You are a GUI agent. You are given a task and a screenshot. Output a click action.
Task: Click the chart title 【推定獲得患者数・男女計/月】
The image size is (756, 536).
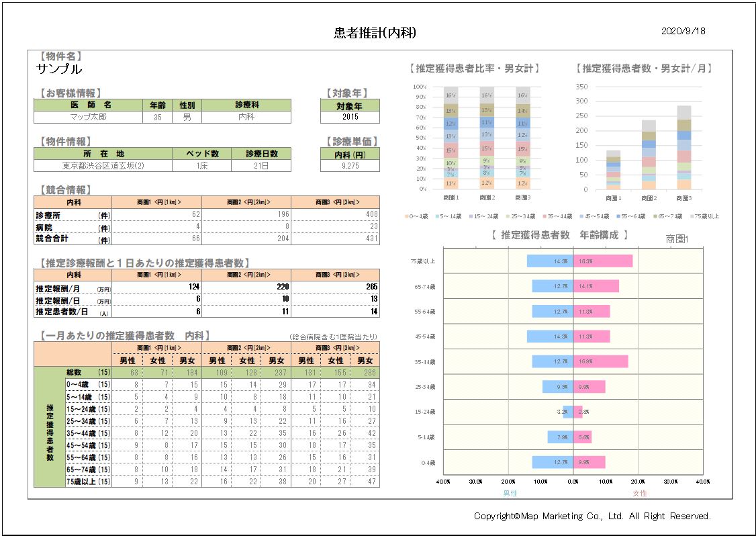pos(645,69)
